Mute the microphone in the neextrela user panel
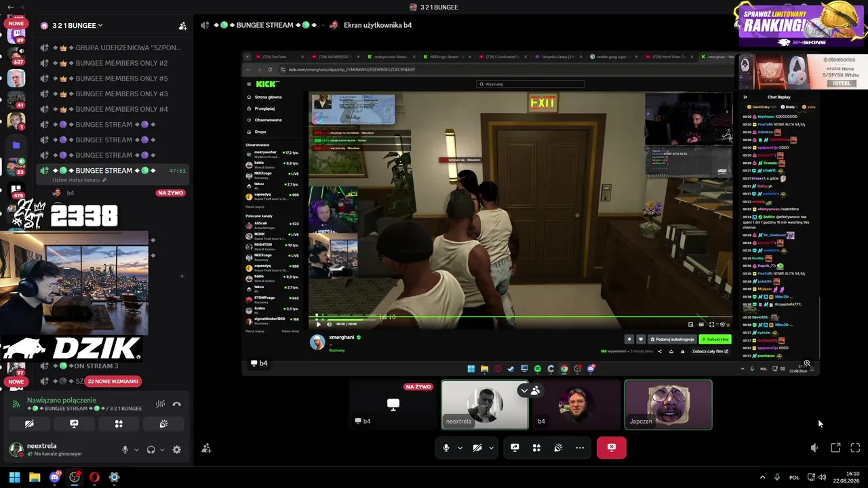Viewport: 868px width, 488px height. point(125,449)
